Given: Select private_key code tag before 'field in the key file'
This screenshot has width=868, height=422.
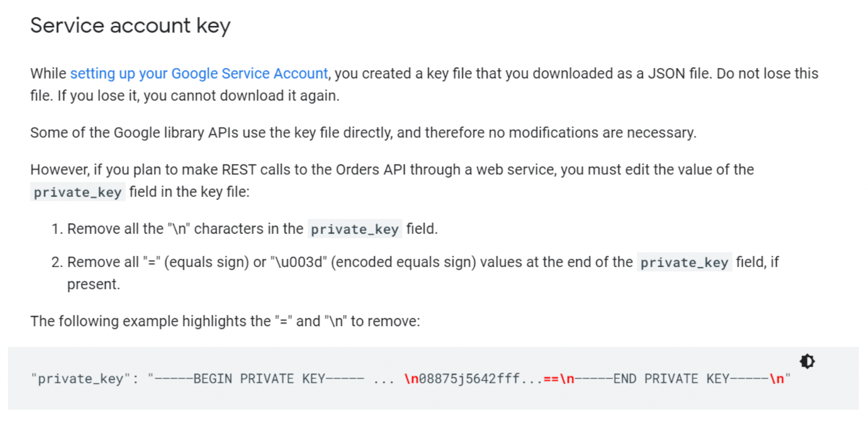Looking at the screenshot, I should pyautogui.click(x=78, y=192).
